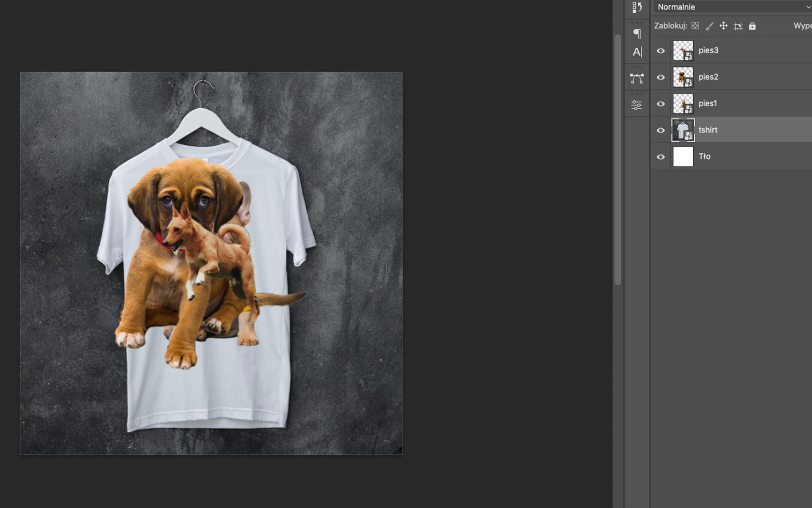Select layer named Tło
This screenshot has height=508, width=812.
705,157
